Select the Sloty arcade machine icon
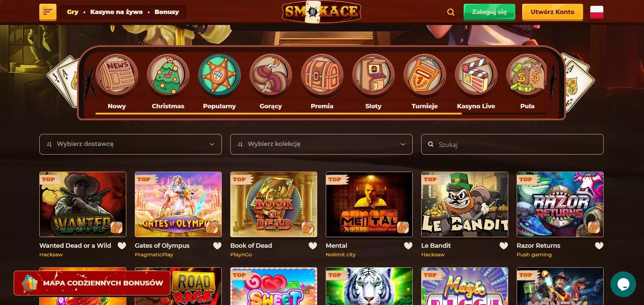Viewport: 644px width, 305px height. pyautogui.click(x=373, y=75)
